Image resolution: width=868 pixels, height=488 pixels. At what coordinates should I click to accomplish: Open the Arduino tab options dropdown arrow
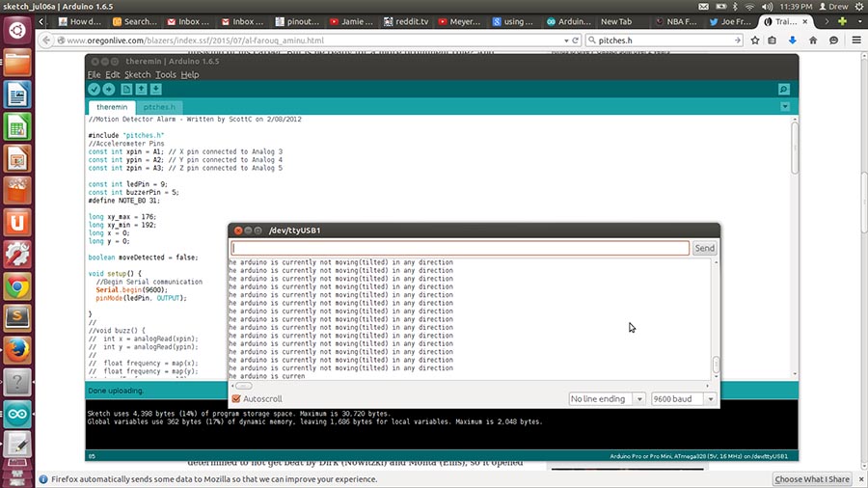coord(785,106)
